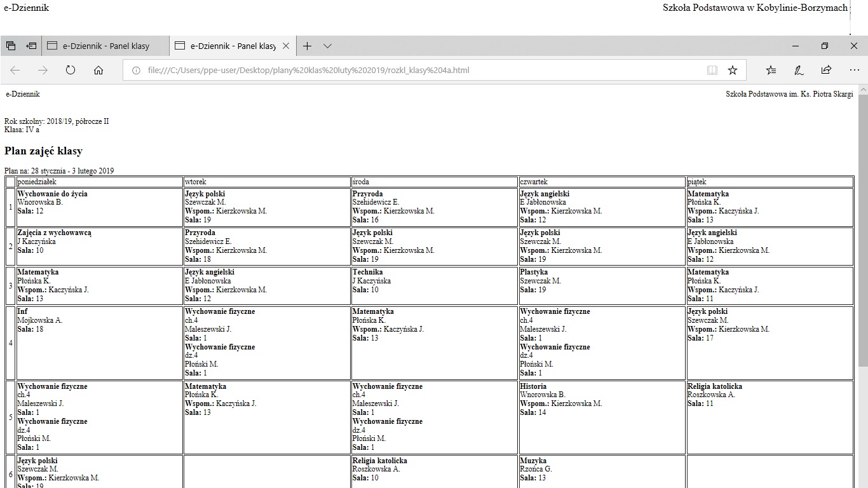The image size is (868, 488).
Task: Open a new tab with plus
Action: (307, 46)
